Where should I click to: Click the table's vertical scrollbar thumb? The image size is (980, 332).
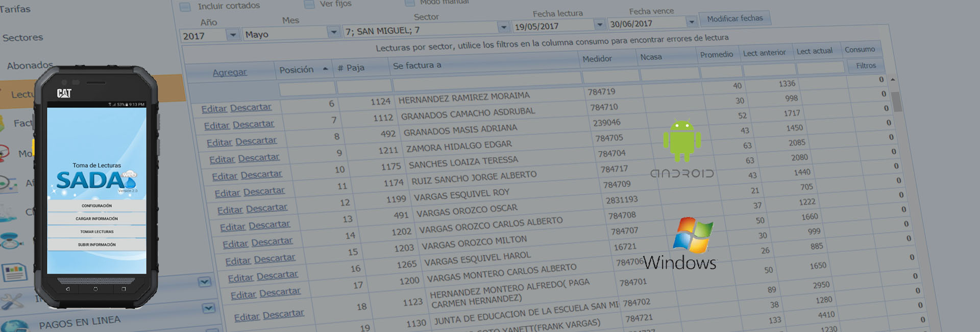(x=897, y=102)
